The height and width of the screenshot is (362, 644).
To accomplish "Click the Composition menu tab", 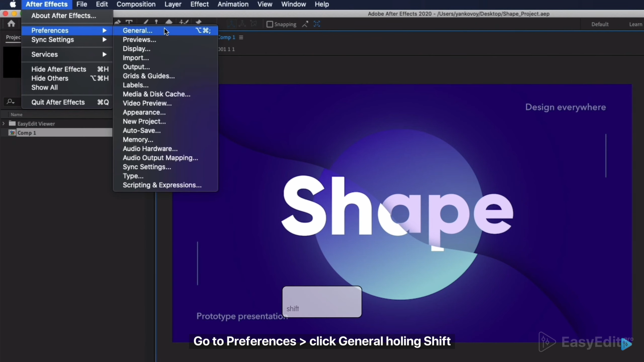I will tap(136, 4).
